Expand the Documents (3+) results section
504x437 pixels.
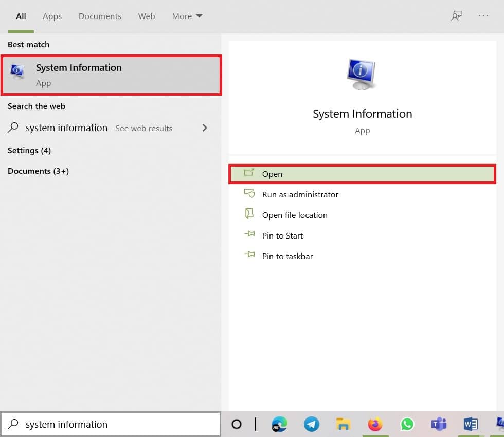tap(38, 171)
